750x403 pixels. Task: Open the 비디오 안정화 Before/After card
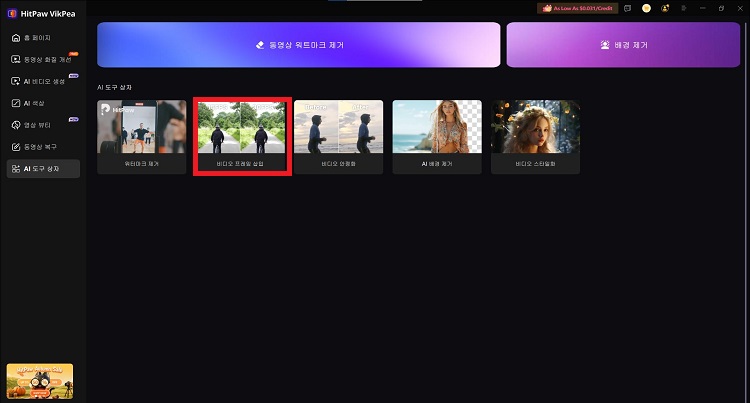tap(339, 137)
